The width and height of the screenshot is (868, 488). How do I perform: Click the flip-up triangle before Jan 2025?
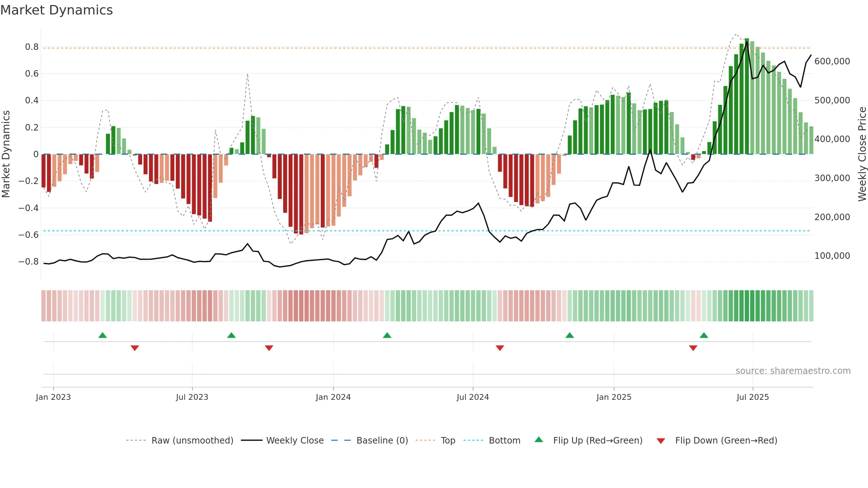coord(570,335)
